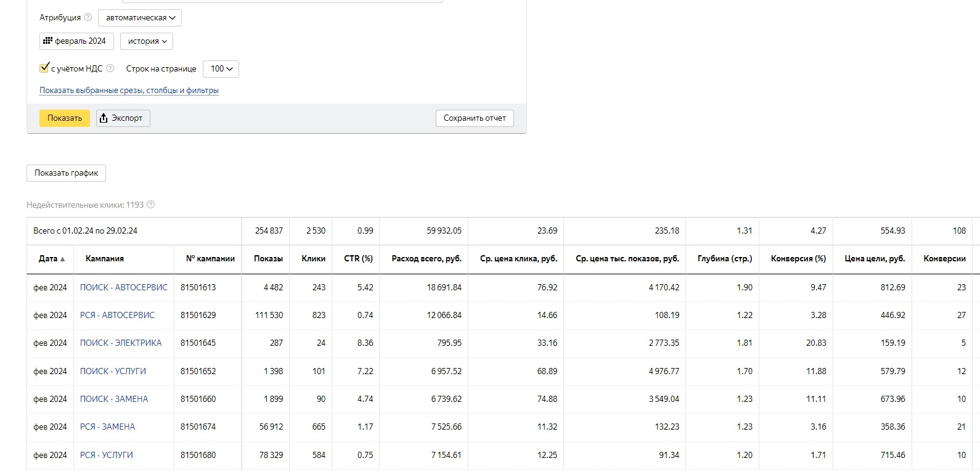Click the help icon next to Атрибуция
This screenshot has height=474, width=980.
(88, 17)
